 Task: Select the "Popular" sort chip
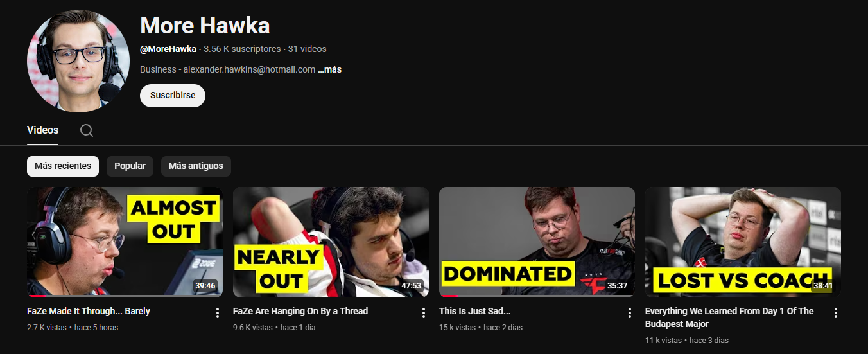coord(130,166)
